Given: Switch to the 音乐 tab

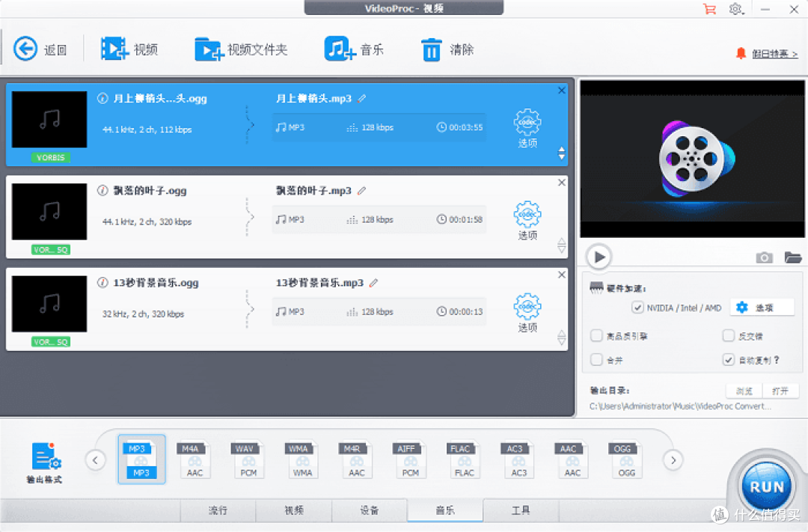Looking at the screenshot, I should [x=445, y=510].
